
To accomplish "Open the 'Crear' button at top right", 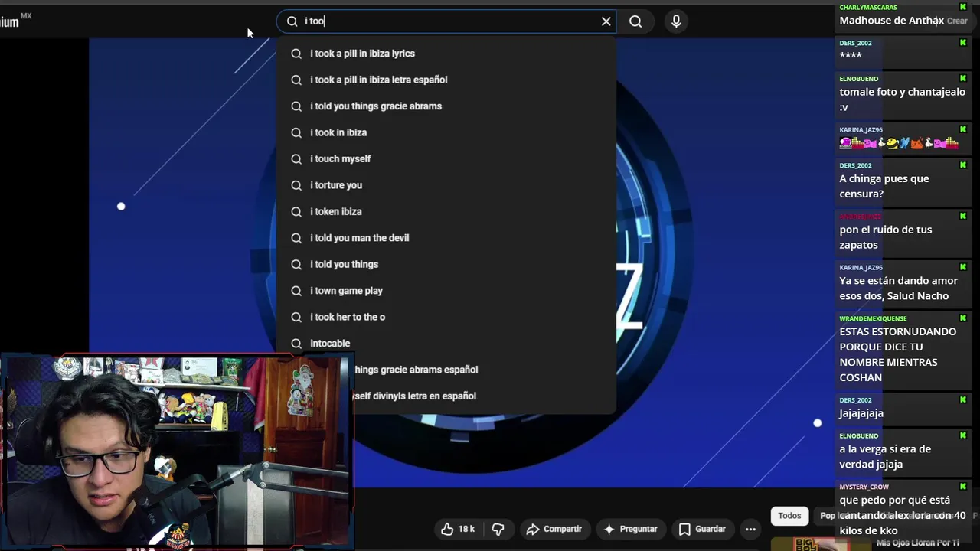I will click(x=957, y=21).
